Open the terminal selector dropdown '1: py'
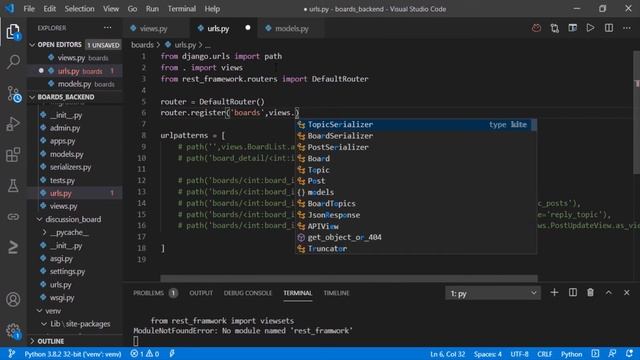Screen dimensions: 640x360 [493, 293]
